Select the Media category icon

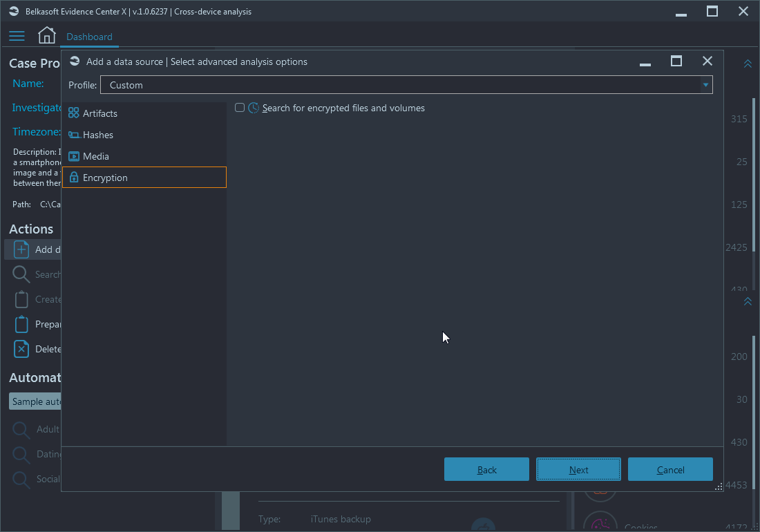[x=74, y=156]
